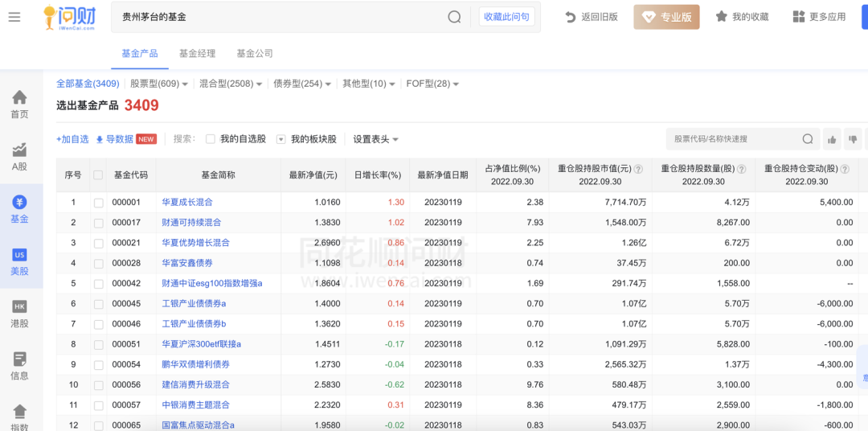Click the thumbs-down feedback icon
This screenshot has width=868, height=431.
[853, 139]
